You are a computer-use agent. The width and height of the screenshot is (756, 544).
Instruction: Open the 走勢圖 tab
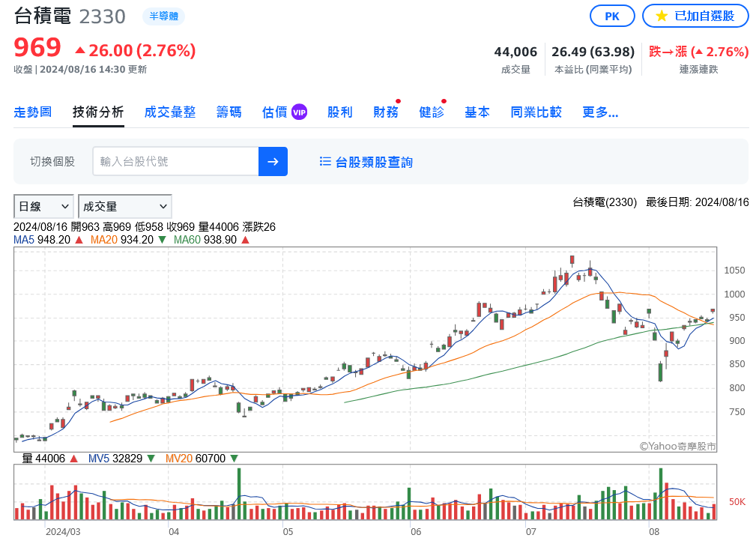click(x=33, y=112)
